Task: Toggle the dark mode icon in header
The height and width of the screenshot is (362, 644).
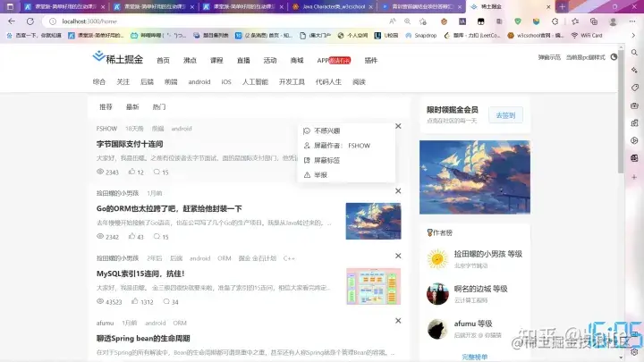Action: click(614, 57)
